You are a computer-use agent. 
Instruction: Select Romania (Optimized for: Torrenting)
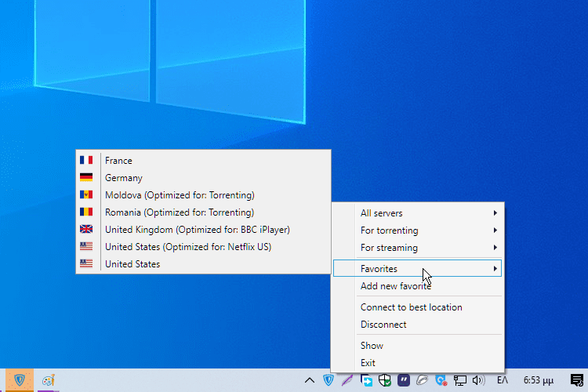click(x=203, y=212)
